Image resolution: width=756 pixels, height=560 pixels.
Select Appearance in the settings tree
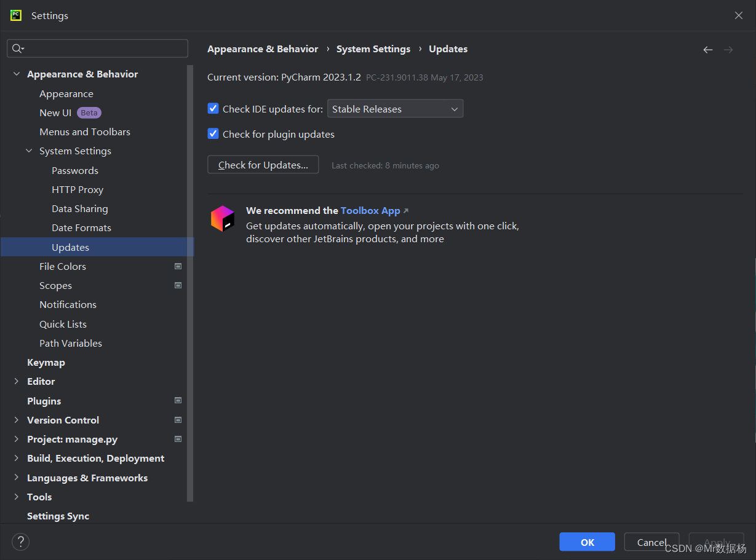click(66, 93)
